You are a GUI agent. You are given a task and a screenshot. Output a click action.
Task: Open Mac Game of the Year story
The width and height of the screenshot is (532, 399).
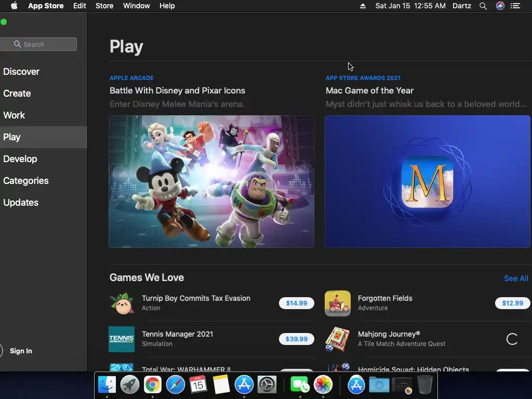click(x=369, y=90)
